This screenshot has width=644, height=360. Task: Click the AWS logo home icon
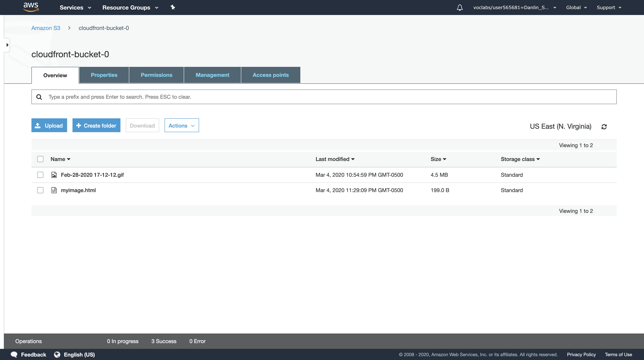click(x=31, y=7)
